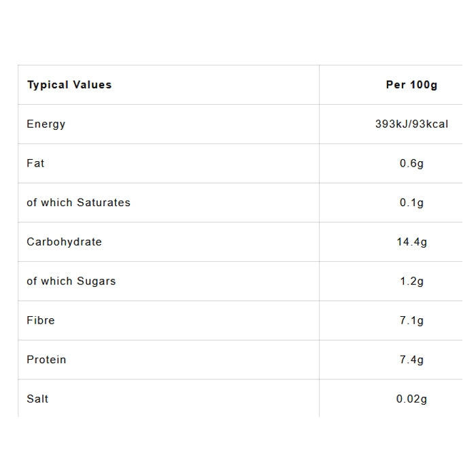Click the 393kJ energy figure

point(391,124)
